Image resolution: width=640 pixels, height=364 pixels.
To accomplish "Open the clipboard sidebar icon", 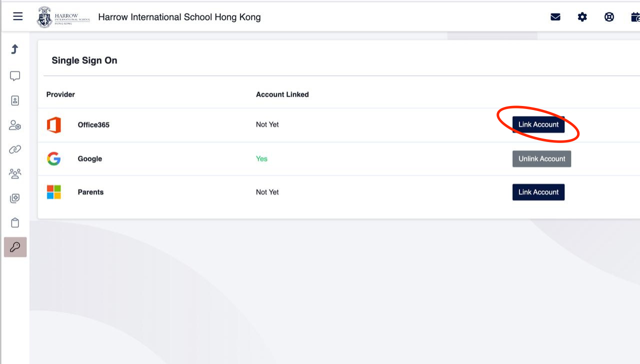I will point(15,222).
